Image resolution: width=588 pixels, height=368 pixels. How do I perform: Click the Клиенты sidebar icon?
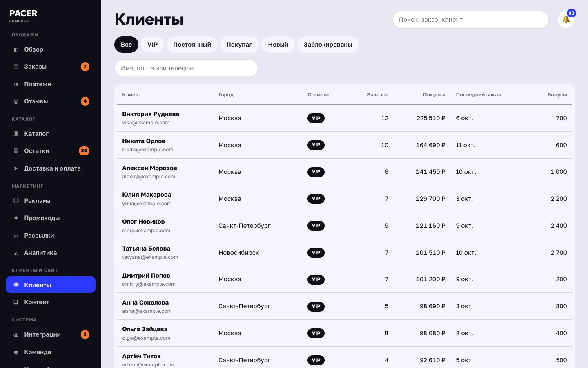coord(16,285)
